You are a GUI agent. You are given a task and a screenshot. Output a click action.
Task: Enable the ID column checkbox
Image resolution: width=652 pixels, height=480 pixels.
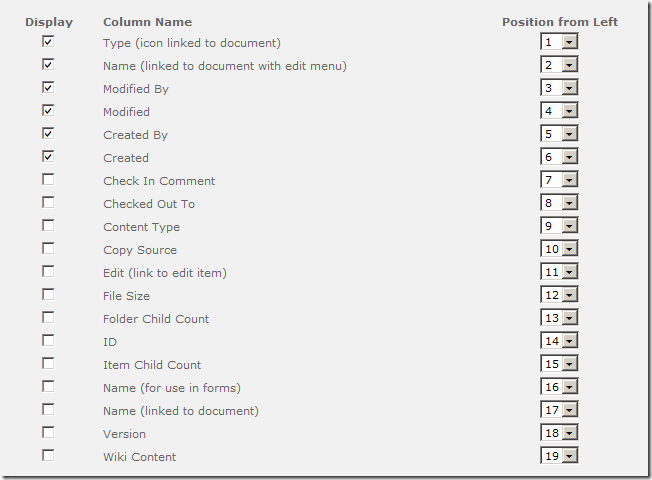point(48,341)
